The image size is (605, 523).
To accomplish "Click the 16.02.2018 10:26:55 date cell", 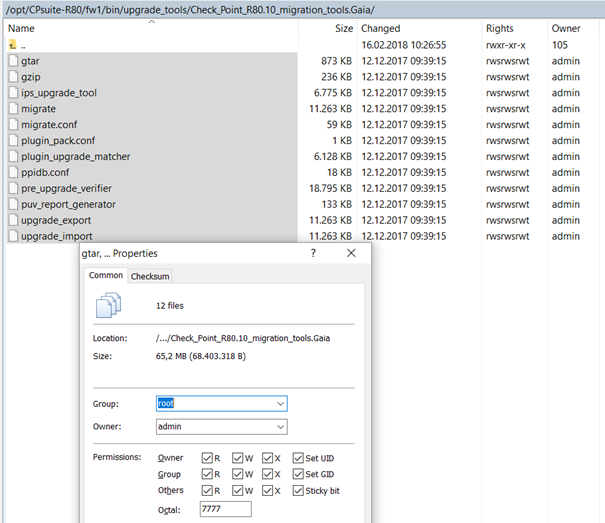I will [404, 45].
